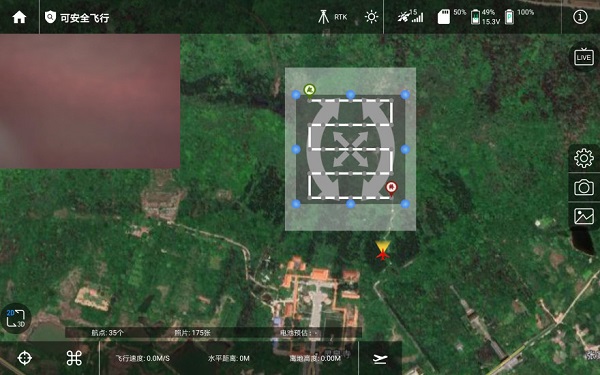Select the red end waypoint marker

click(x=391, y=188)
